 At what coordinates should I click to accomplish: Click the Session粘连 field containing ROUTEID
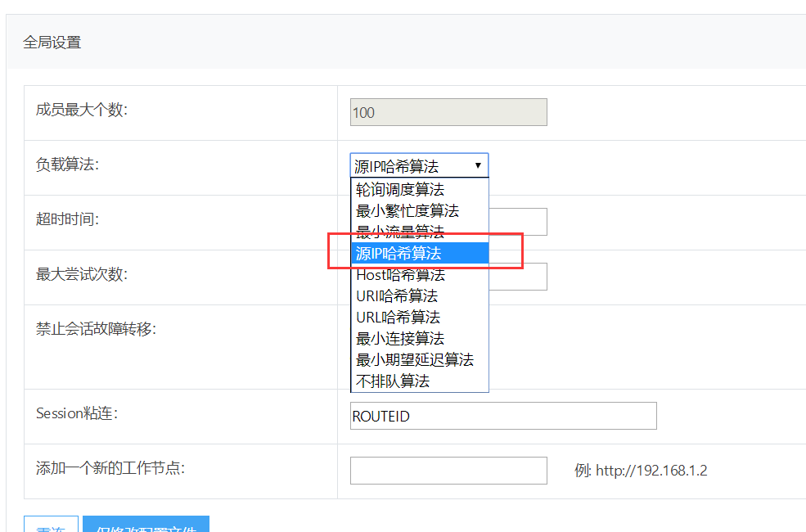pos(503,416)
